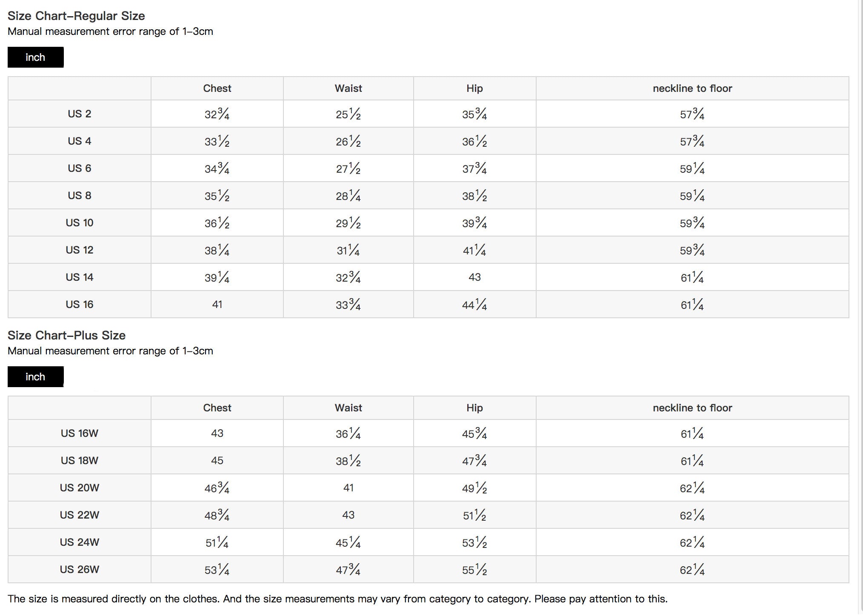Select the Chest value for US 16
863x616 pixels.
click(x=217, y=305)
